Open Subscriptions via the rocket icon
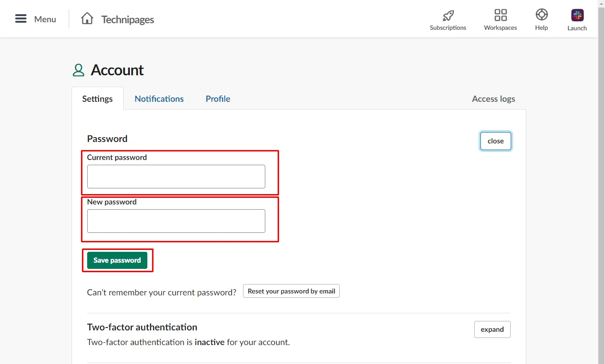 (448, 15)
